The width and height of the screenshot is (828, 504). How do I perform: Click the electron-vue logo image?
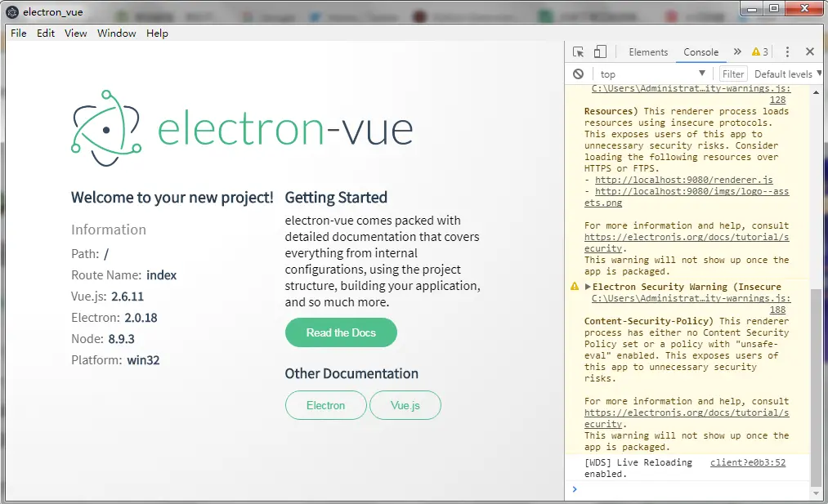coord(242,128)
